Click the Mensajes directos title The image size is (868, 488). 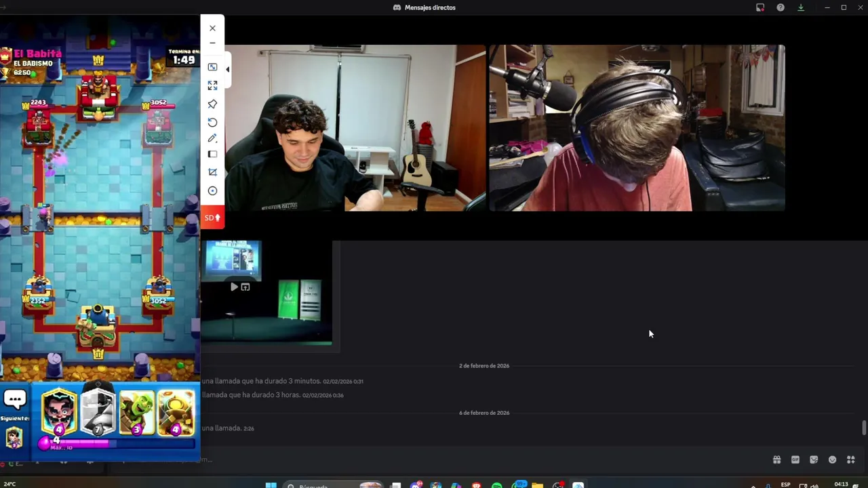pos(430,7)
